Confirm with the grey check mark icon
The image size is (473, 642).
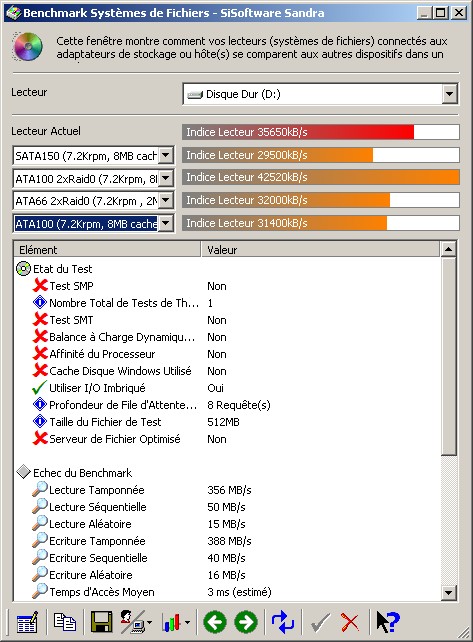tap(320, 622)
